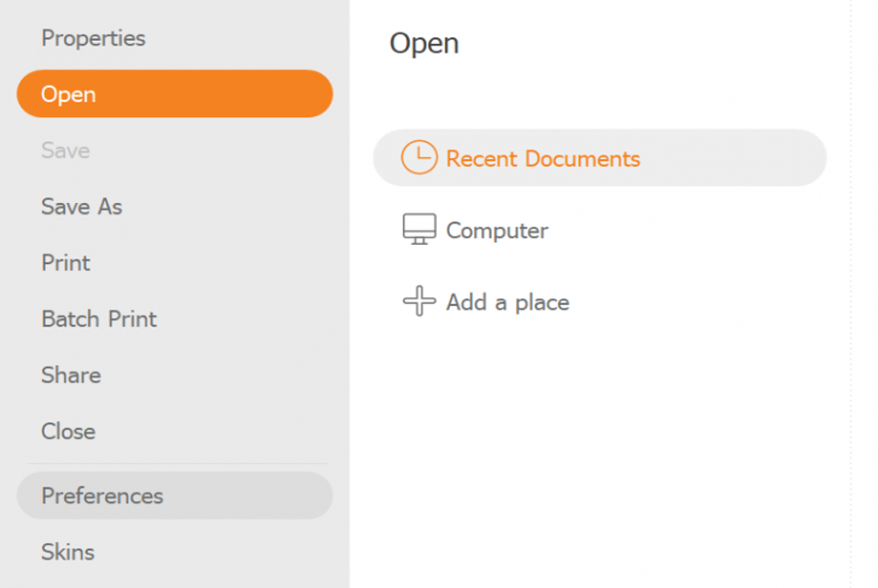Click the dotted vertical border on the right

click(850, 293)
